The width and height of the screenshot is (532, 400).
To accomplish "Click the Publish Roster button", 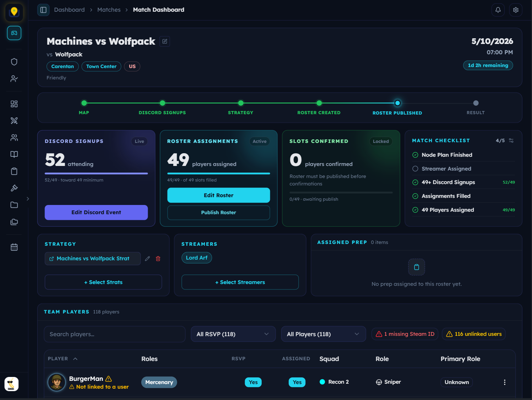I will (219, 212).
